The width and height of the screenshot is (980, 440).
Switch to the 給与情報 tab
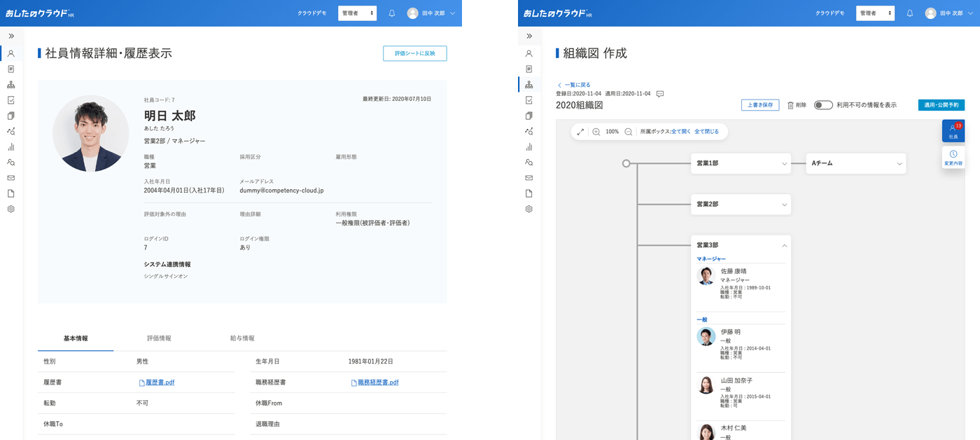point(242,338)
